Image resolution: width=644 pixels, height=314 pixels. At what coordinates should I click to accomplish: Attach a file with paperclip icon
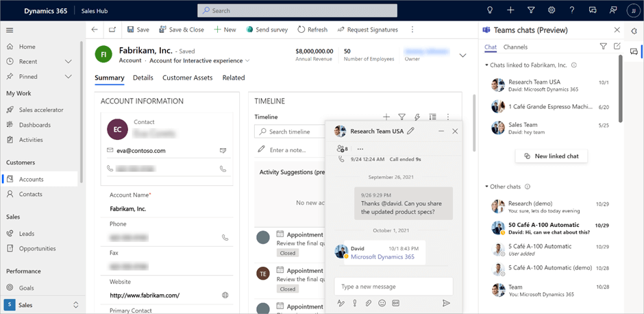pos(369,303)
